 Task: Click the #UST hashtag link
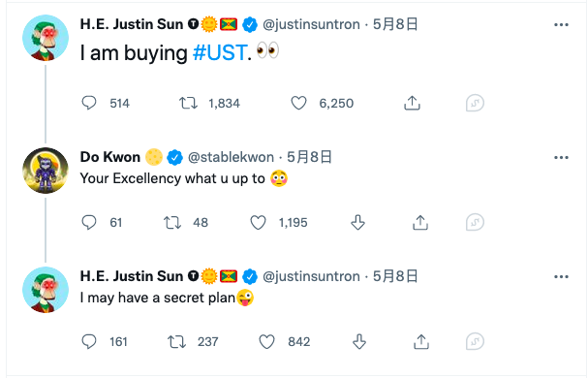[220, 52]
